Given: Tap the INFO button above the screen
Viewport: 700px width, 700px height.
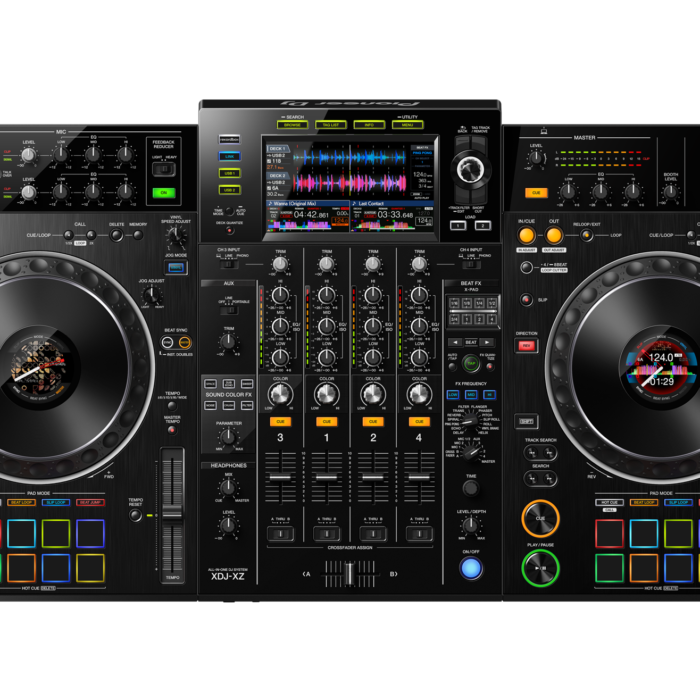Looking at the screenshot, I should point(369,125).
